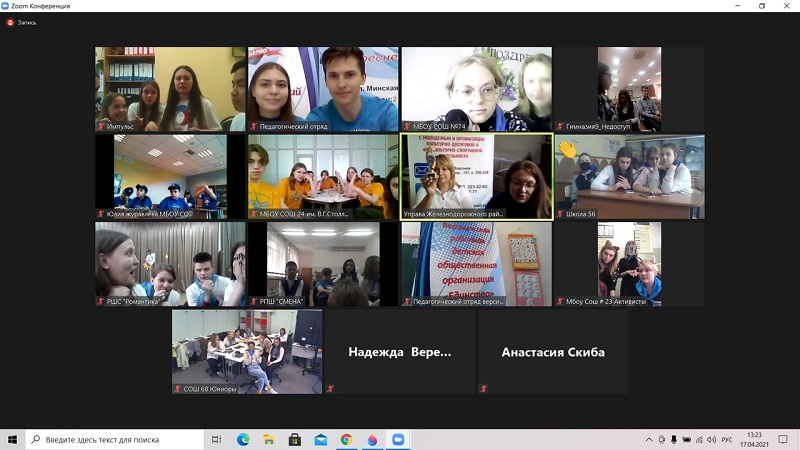
Task: Open Google Chrome from the taskbar
Action: point(347,439)
